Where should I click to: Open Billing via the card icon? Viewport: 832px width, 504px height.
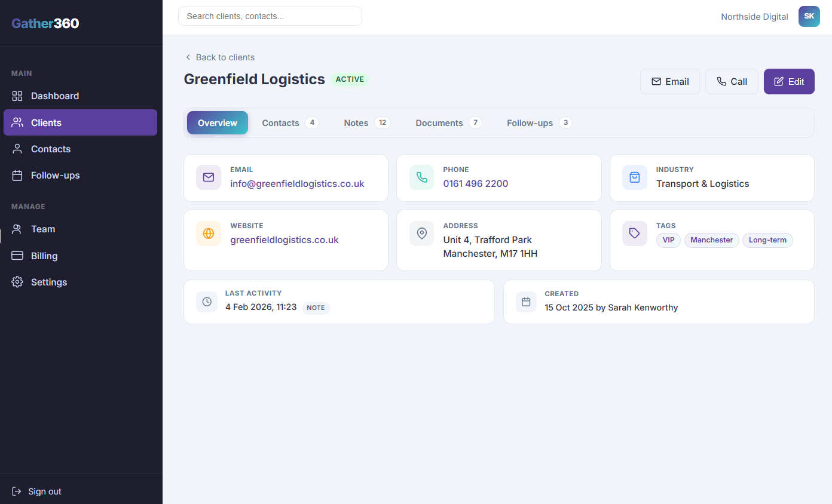17,256
